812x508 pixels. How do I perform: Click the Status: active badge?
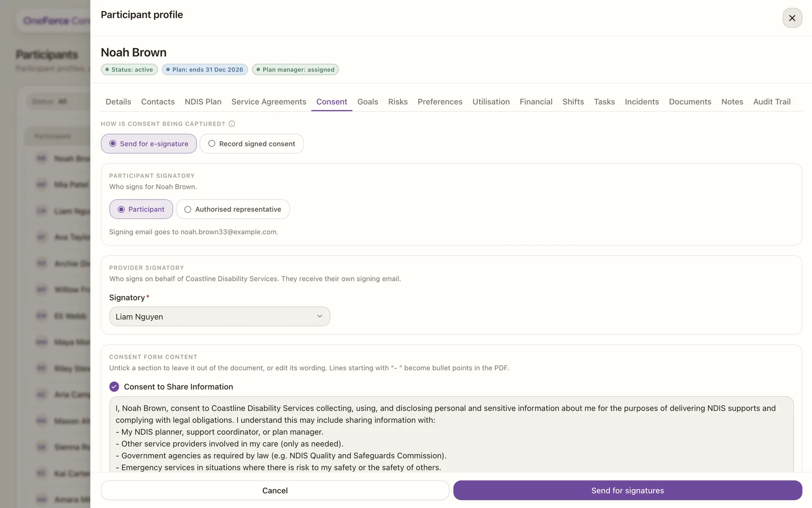(x=129, y=70)
